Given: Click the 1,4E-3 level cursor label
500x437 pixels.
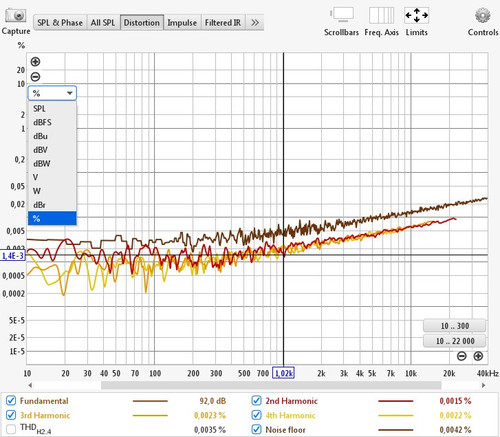Looking at the screenshot, I should [x=13, y=256].
